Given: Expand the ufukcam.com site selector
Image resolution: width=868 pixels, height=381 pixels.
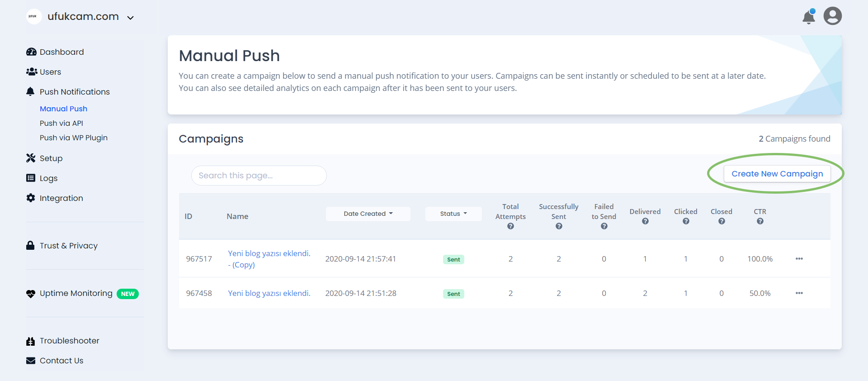Looking at the screenshot, I should click(130, 18).
